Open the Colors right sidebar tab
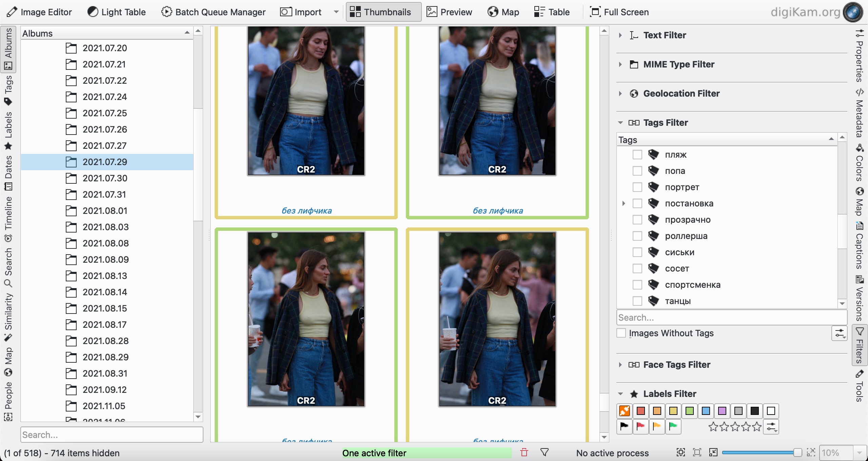The image size is (868, 461). coord(859,163)
